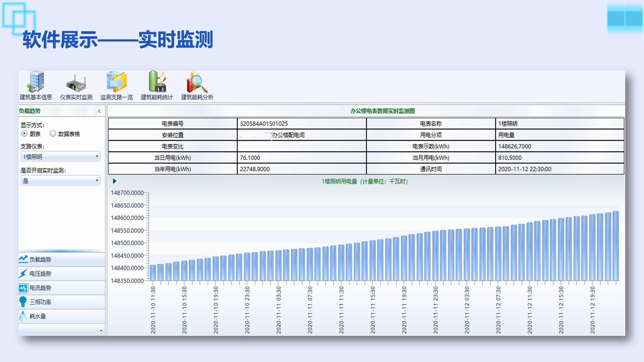Click the 监测支路一览 toolbar label
The height and width of the screenshot is (362, 644).
(x=116, y=97)
